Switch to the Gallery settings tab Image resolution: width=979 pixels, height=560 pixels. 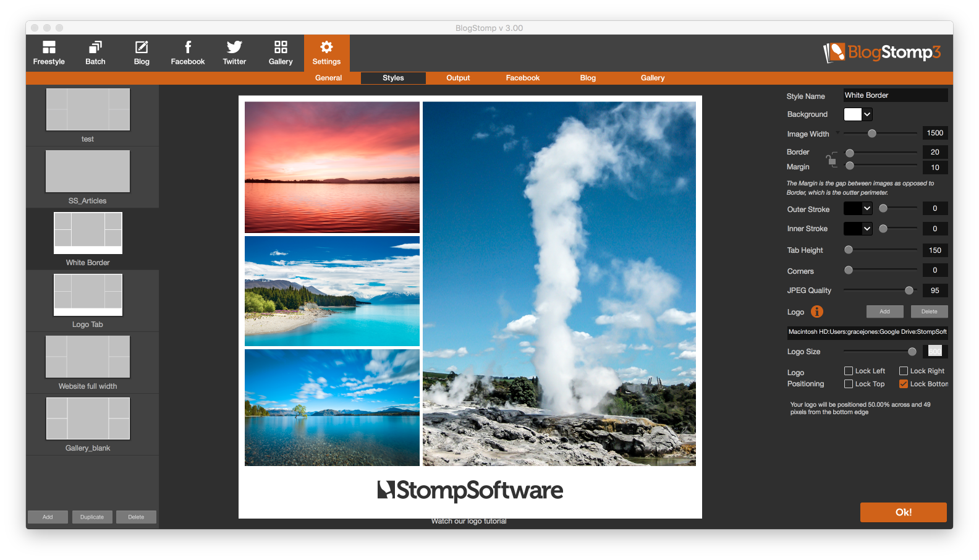(653, 78)
